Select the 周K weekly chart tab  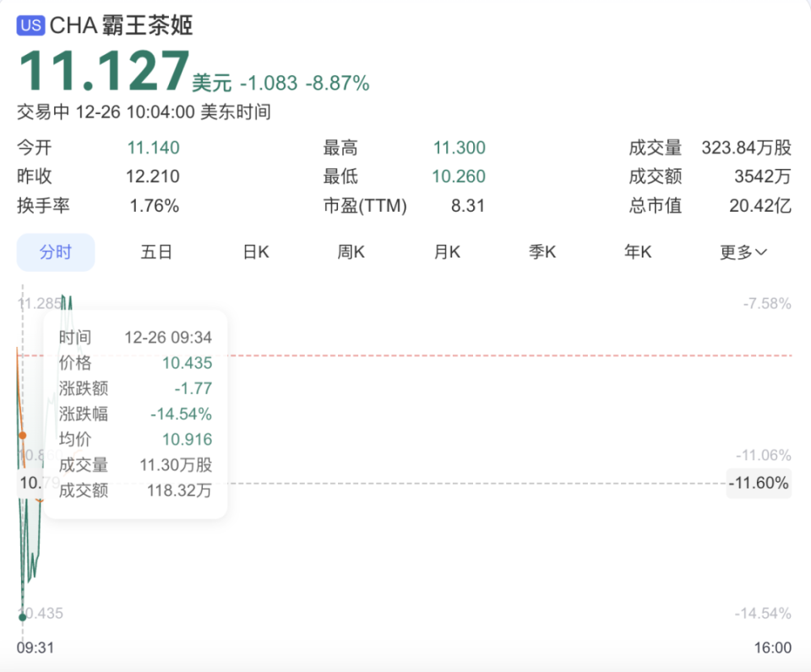click(350, 252)
